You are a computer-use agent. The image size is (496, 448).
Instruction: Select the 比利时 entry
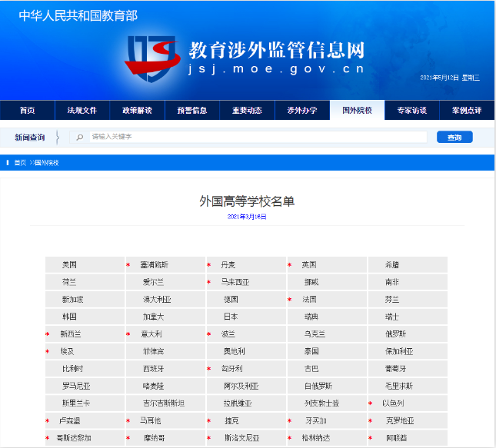coord(73,369)
